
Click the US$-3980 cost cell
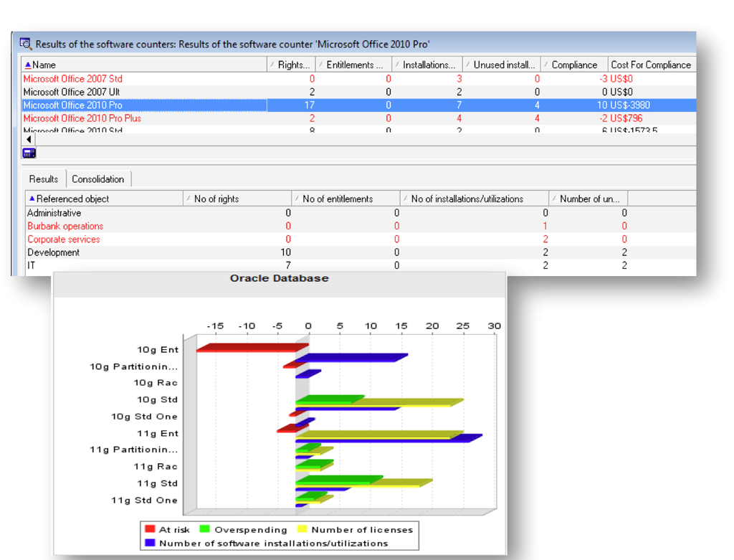(630, 105)
